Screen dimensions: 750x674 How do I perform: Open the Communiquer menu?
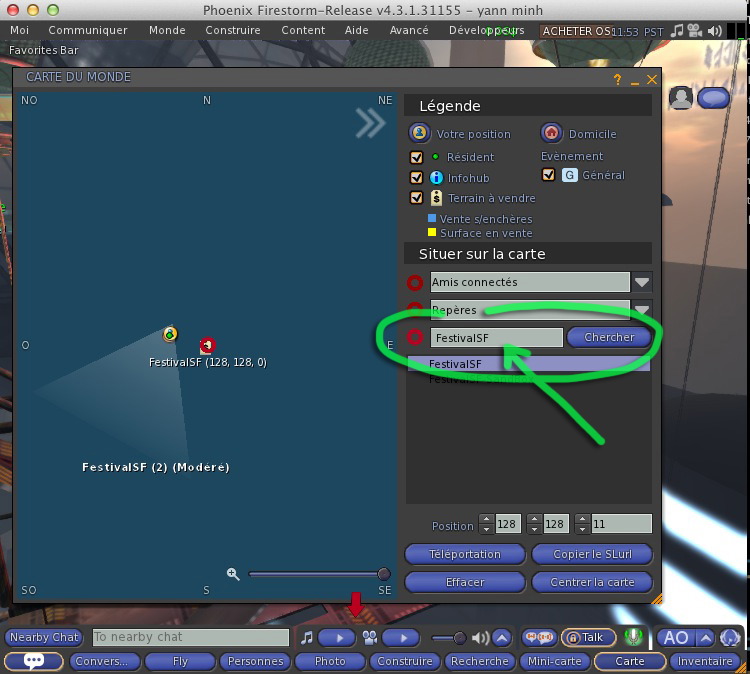88,30
